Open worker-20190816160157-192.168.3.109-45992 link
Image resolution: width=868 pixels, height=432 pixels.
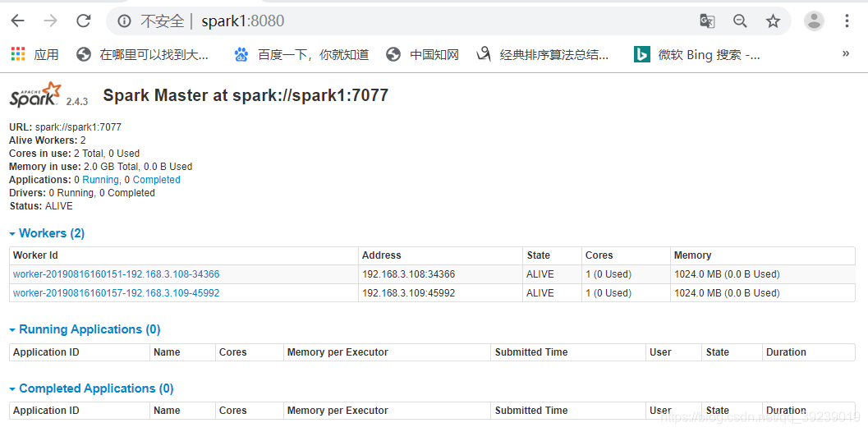click(x=117, y=293)
